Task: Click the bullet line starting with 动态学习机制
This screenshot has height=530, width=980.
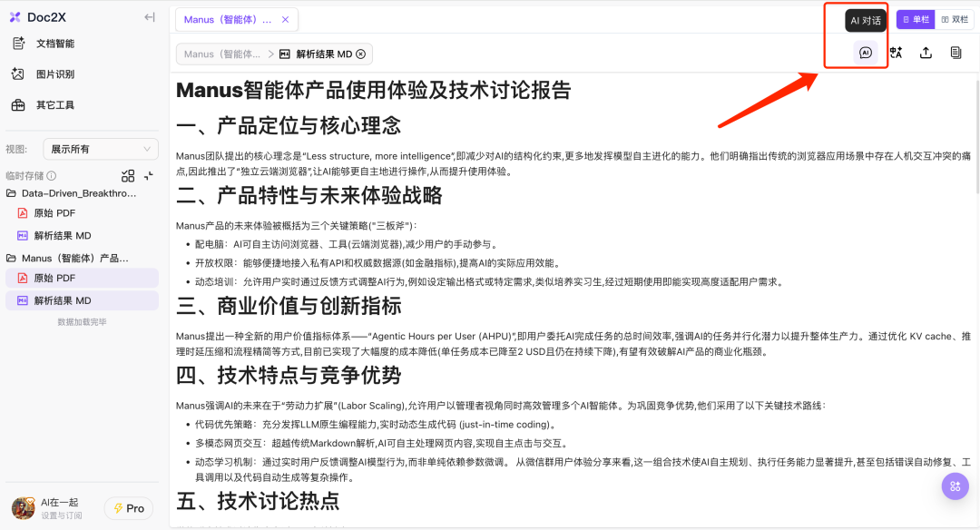Action: [x=583, y=470]
